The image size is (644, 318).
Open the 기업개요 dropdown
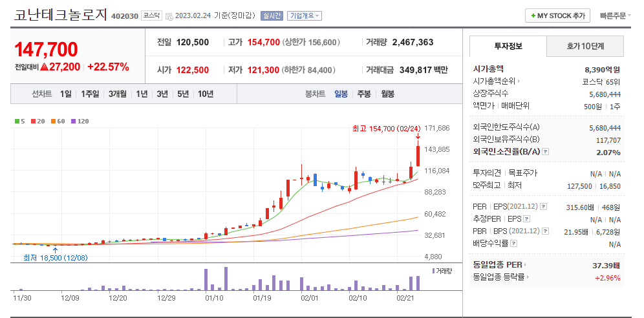[305, 16]
